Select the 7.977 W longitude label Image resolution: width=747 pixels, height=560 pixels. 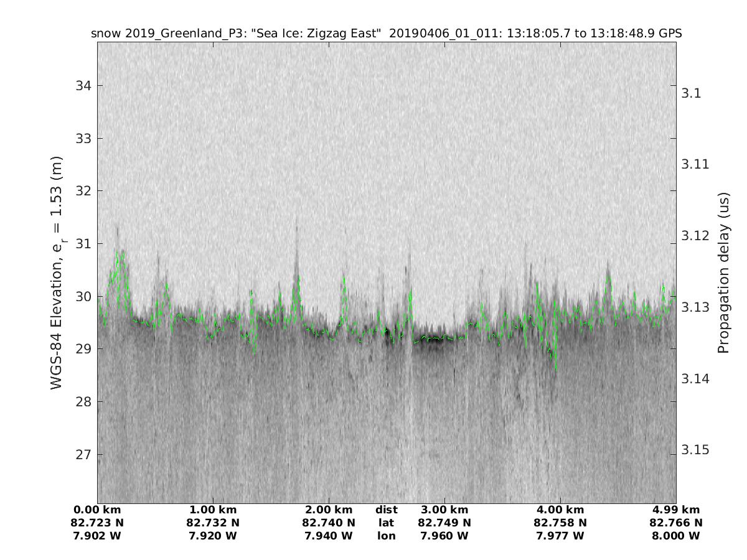(560, 536)
